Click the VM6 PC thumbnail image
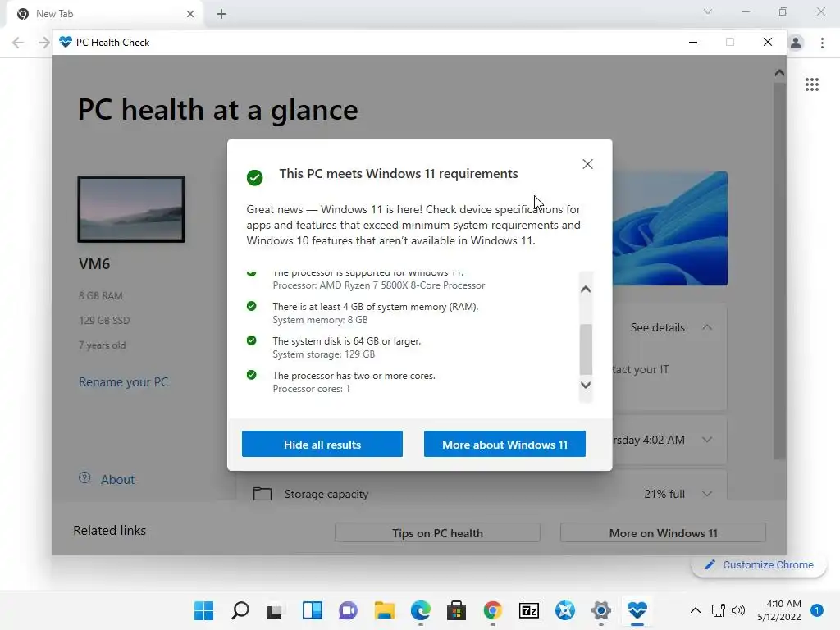 (131, 209)
